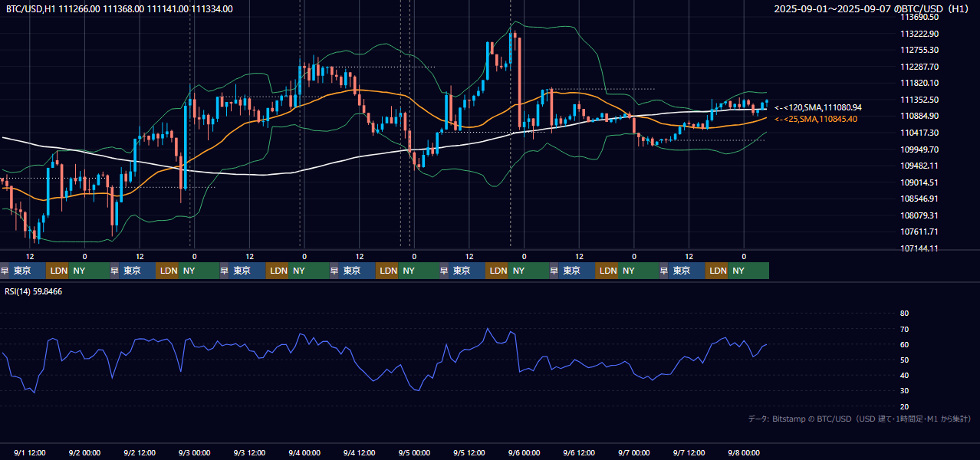
Task: Click price axis value 107611.71
Action: pos(919,232)
